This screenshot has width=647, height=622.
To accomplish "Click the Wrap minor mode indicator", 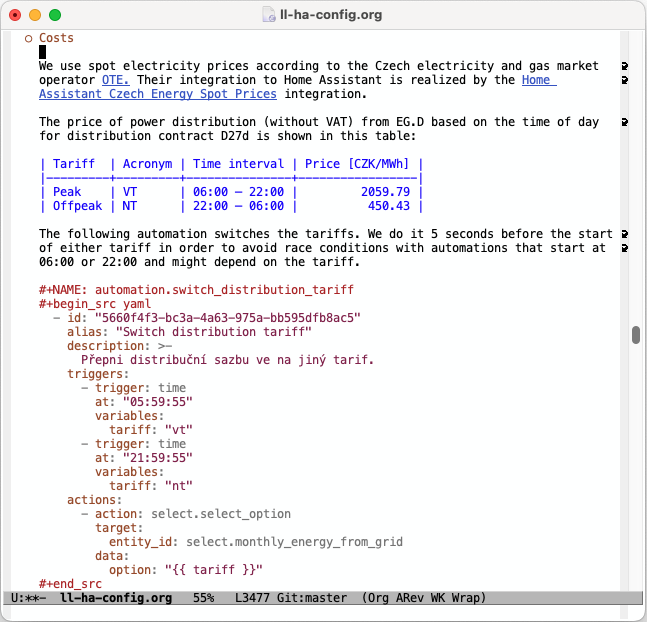I will (465, 598).
